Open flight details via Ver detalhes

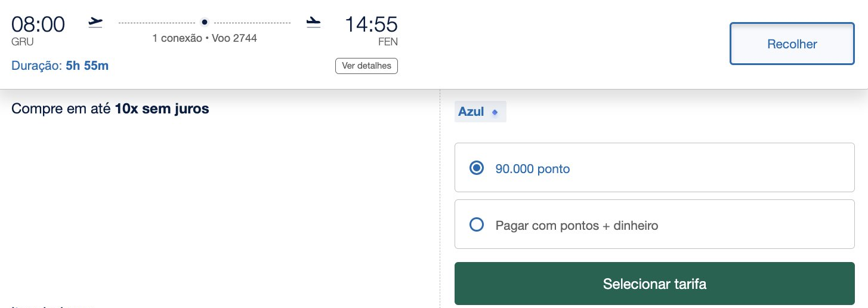[x=366, y=66]
